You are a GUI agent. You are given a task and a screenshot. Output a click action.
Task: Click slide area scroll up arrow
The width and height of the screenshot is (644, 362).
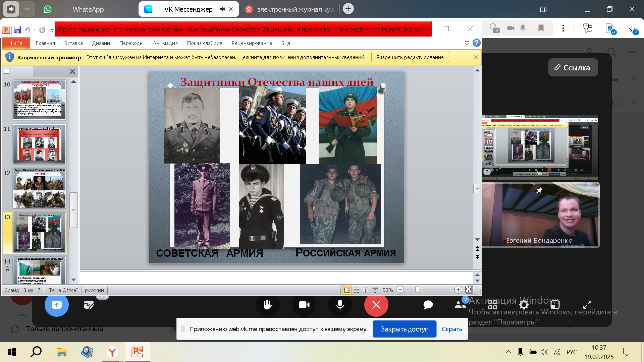[x=477, y=70]
